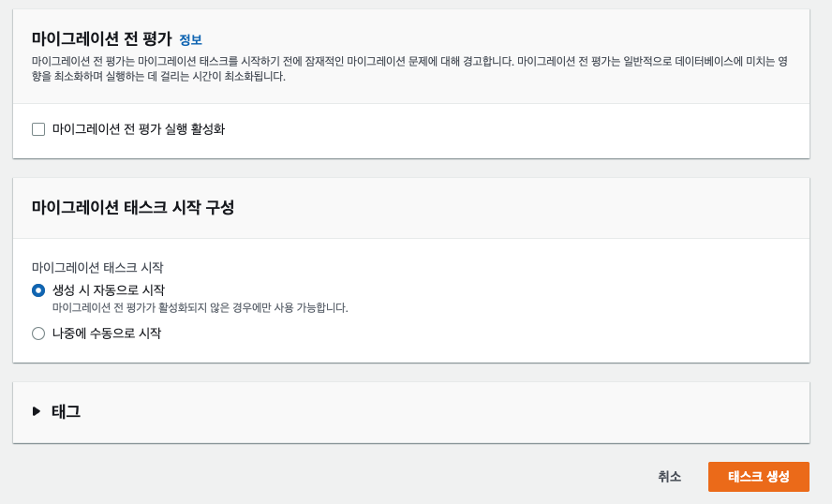Click empty area beside the assessment checkbox row
The image size is (832, 504).
504,130
